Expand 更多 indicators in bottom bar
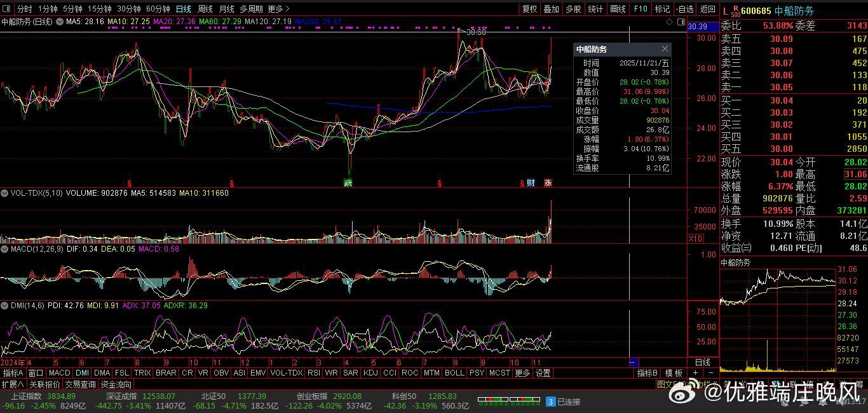 coord(522,373)
